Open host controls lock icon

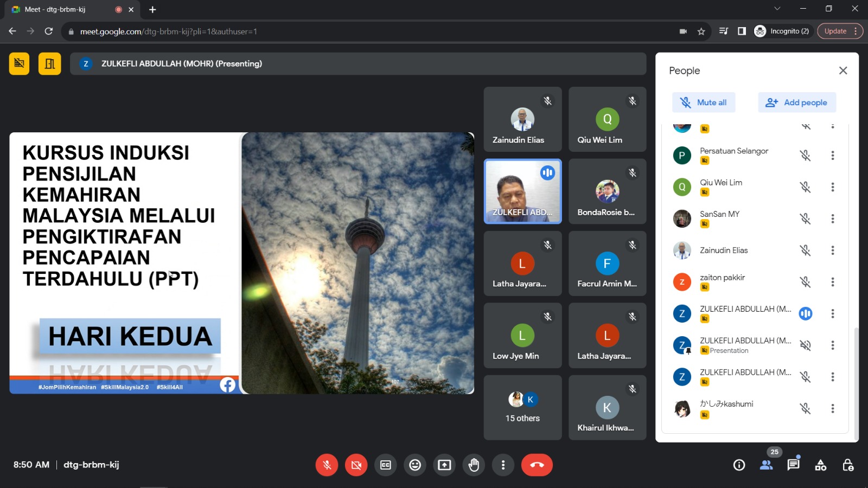click(848, 465)
